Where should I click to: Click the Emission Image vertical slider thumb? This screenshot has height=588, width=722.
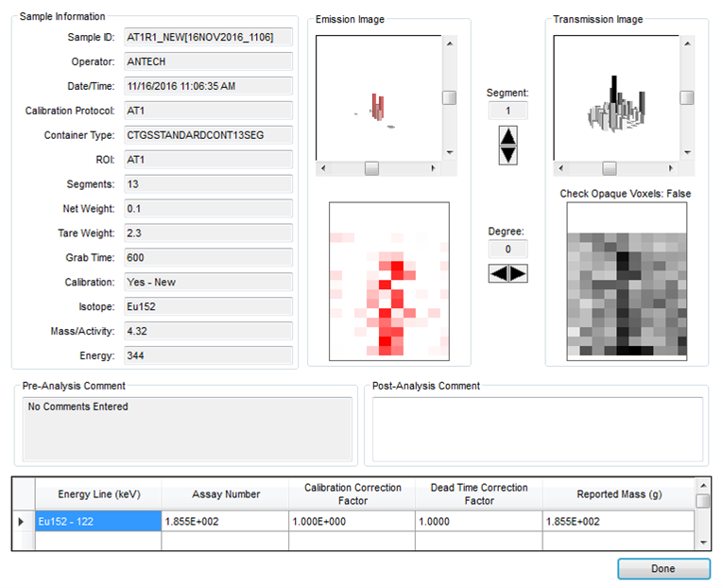point(450,97)
